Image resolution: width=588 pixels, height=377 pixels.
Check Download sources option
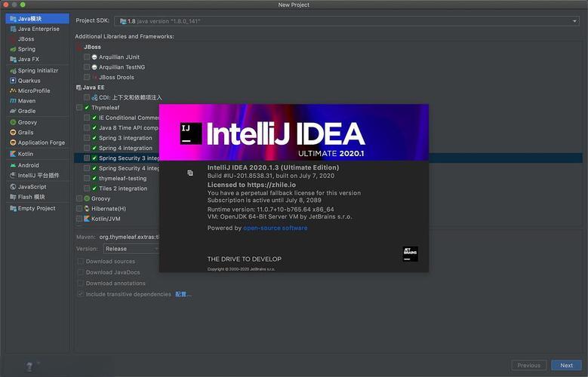[x=80, y=261]
